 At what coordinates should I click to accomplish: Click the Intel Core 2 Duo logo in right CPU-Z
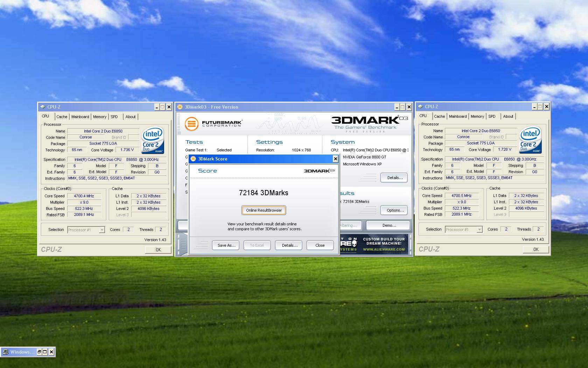[x=531, y=140]
